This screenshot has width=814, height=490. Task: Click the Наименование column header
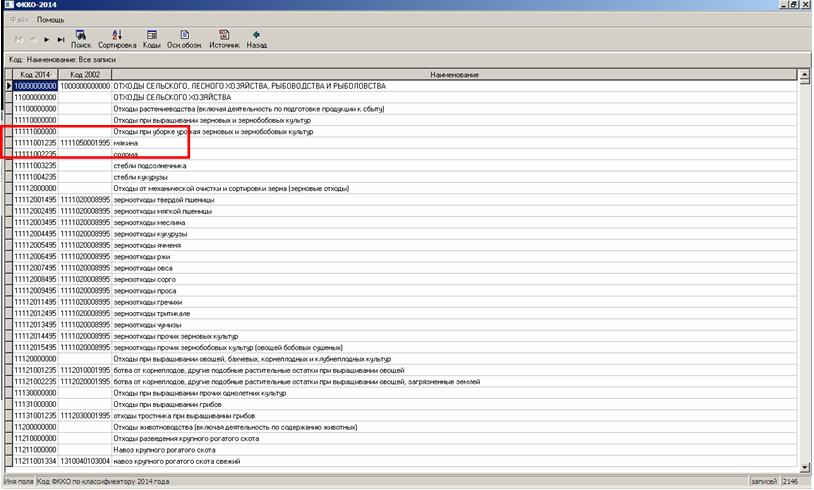pyautogui.click(x=455, y=75)
